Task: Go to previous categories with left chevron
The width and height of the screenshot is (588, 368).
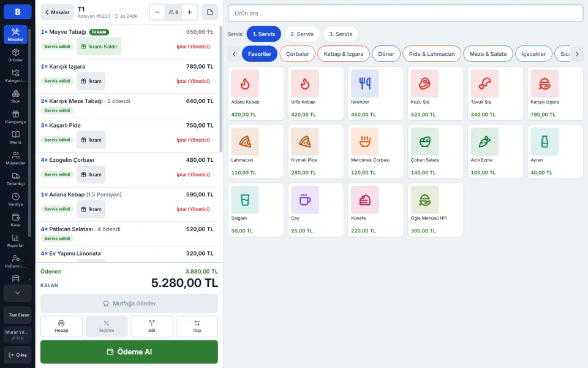Action: [x=234, y=54]
